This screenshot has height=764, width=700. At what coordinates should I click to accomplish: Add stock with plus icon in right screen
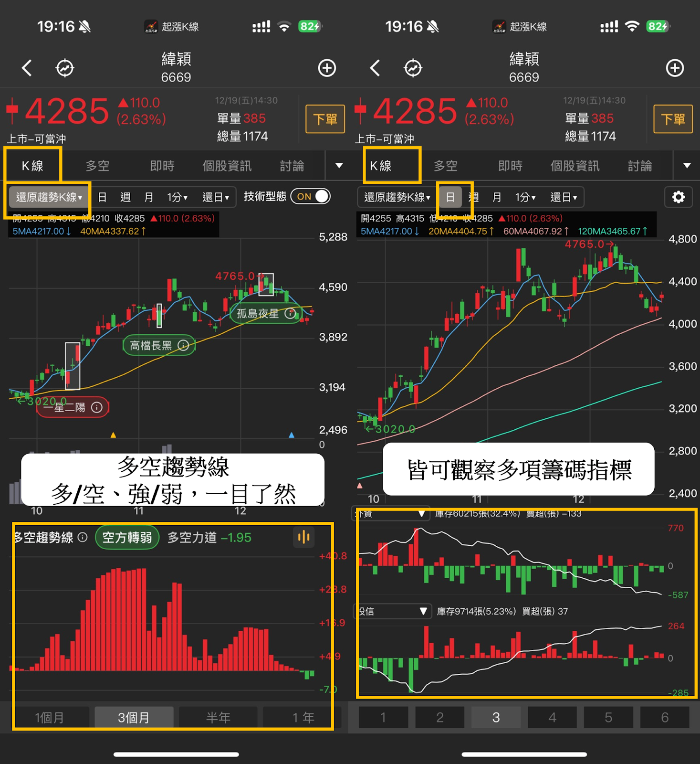pos(675,68)
